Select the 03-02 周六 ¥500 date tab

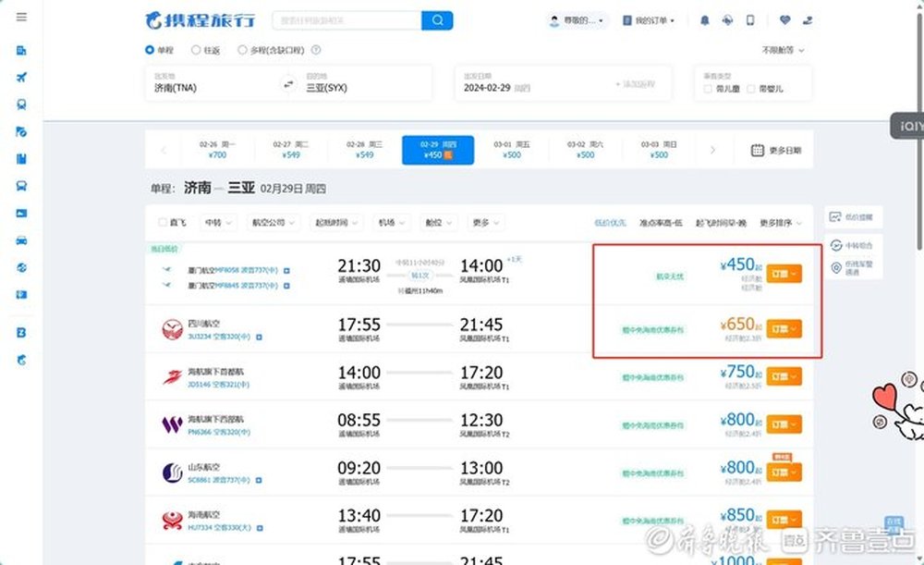[x=585, y=150]
